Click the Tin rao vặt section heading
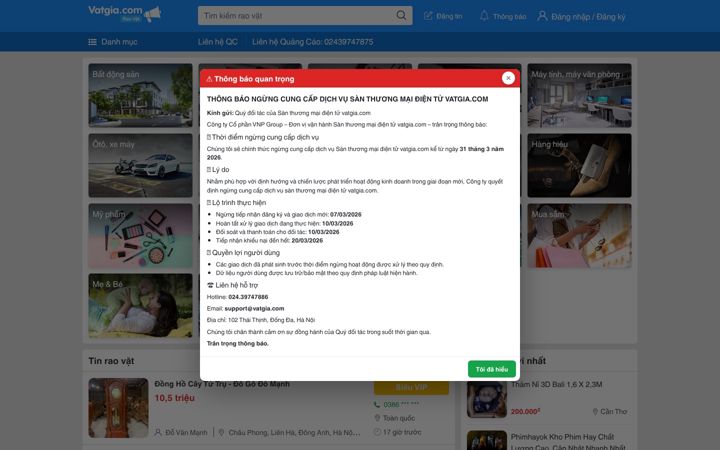 coord(111,361)
